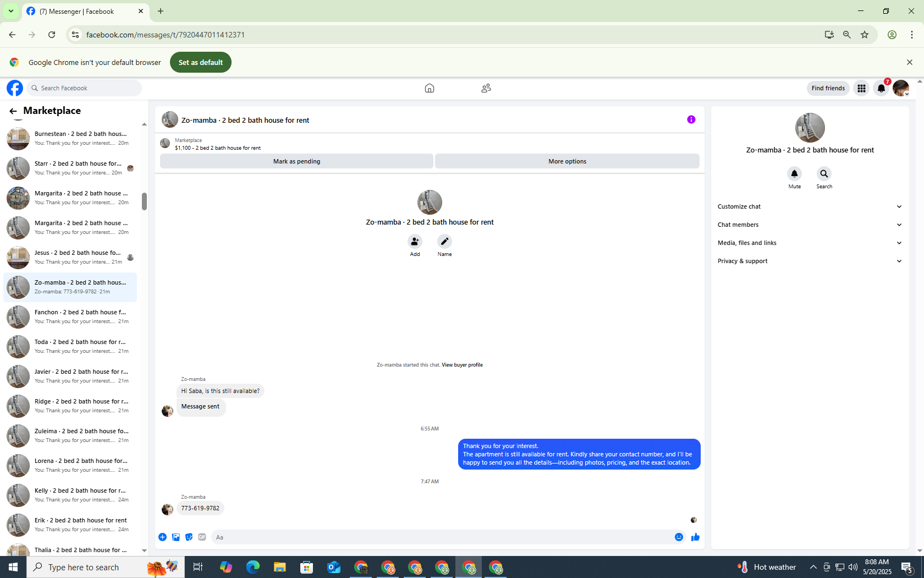Image resolution: width=924 pixels, height=578 pixels.
Task: Open the install app icon in address bar
Action: click(x=829, y=35)
